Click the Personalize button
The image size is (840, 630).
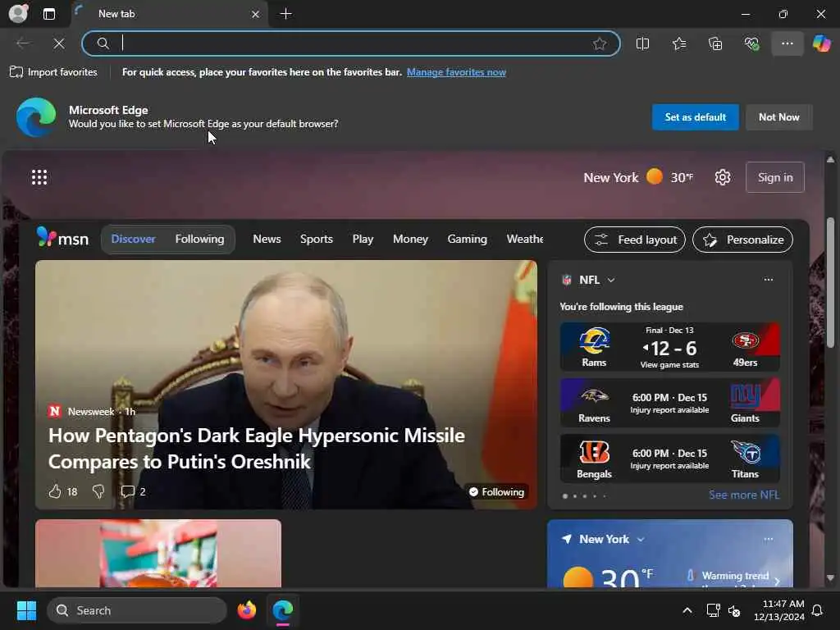pos(742,240)
